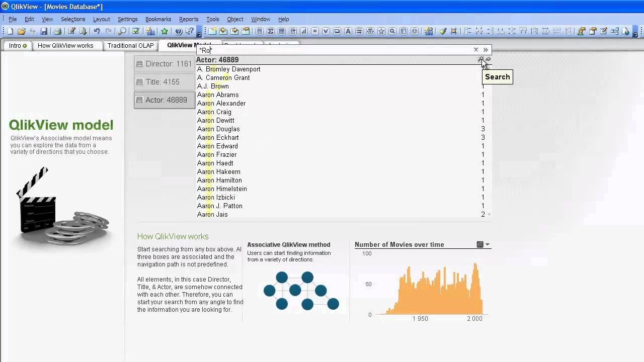Image resolution: width=644 pixels, height=362 pixels.
Task: Select the Actor: 46889 list box button
Action: (x=164, y=100)
